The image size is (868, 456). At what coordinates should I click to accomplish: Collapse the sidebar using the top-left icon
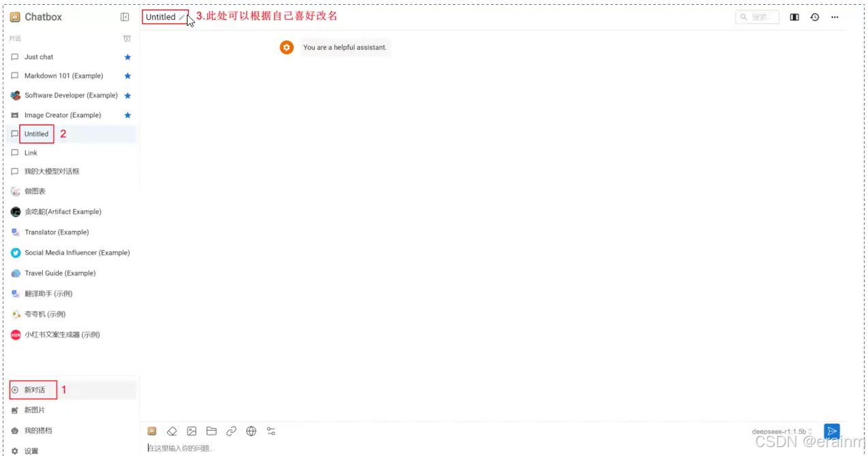125,16
